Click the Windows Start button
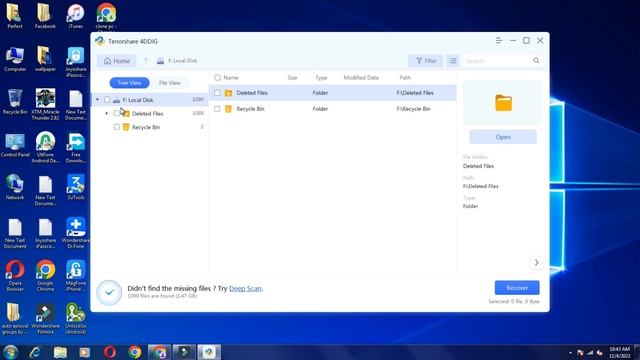Viewport: 640px width, 360px height. [10, 352]
